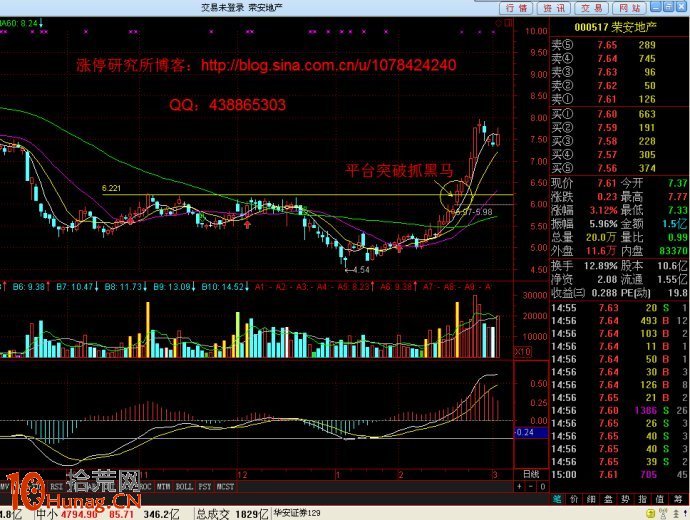This screenshot has width=690, height=520.
Task: Open the 网站 website button
Action: click(x=630, y=8)
